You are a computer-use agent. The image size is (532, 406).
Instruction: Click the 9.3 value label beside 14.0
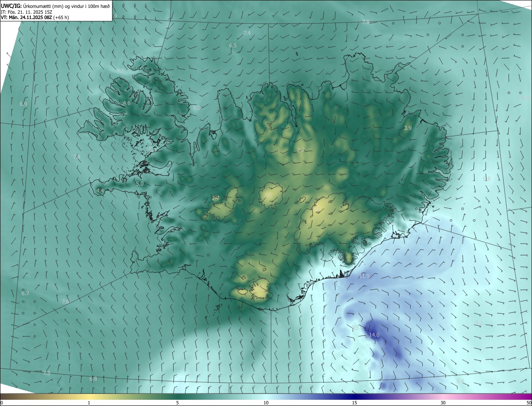pos(355,328)
